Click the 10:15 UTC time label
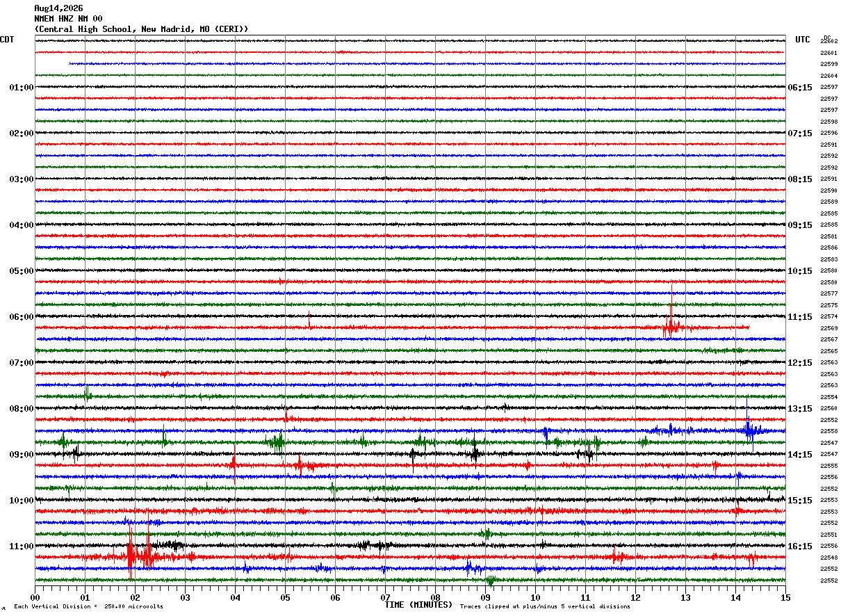This screenshot has width=841, height=616. point(800,271)
